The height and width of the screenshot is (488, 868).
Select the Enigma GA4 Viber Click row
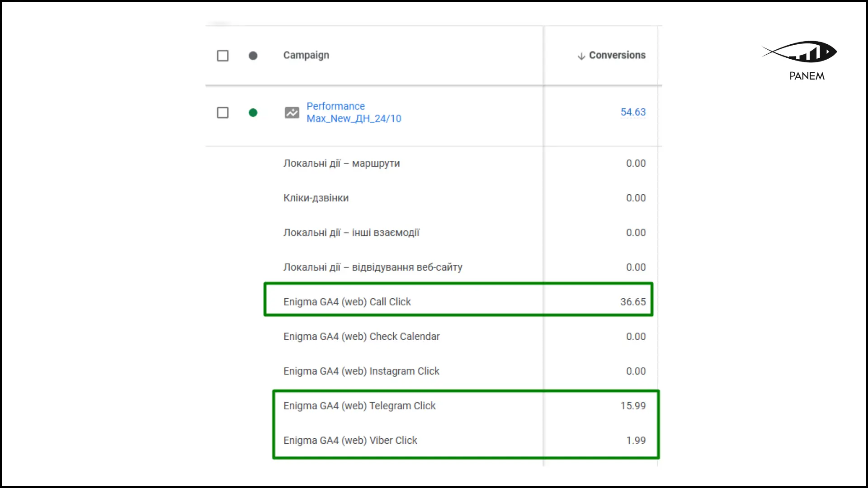coord(350,441)
